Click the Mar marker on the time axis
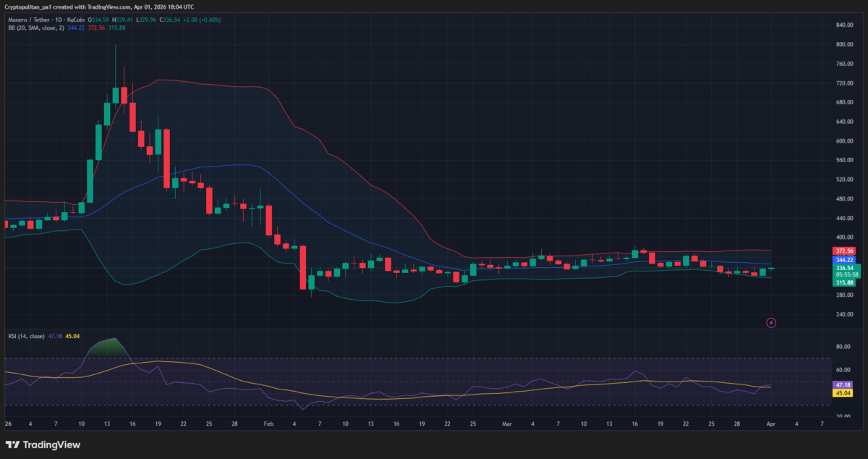This screenshot has width=868, height=459. pyautogui.click(x=506, y=424)
